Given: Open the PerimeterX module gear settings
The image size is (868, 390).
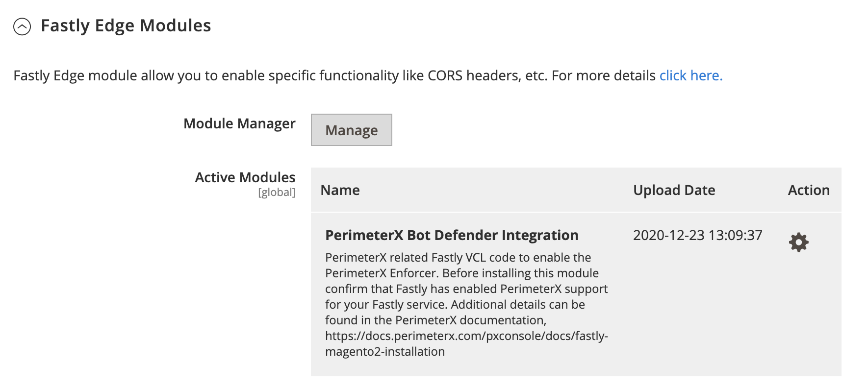Looking at the screenshot, I should pos(798,242).
